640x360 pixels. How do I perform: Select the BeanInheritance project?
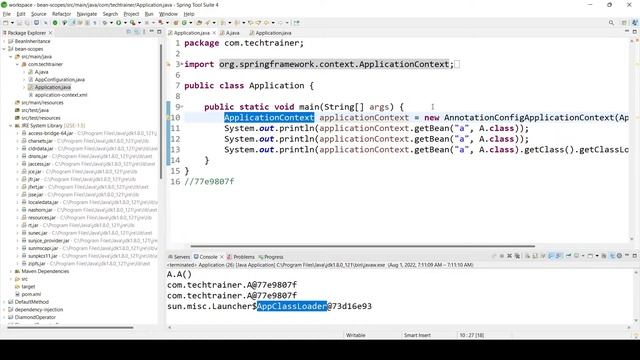(32, 41)
